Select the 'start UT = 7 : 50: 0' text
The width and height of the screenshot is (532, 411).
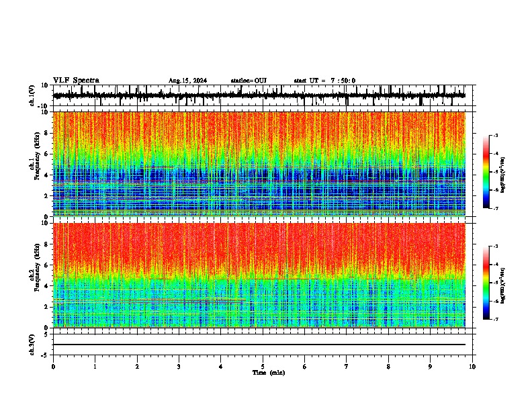[x=324, y=81]
